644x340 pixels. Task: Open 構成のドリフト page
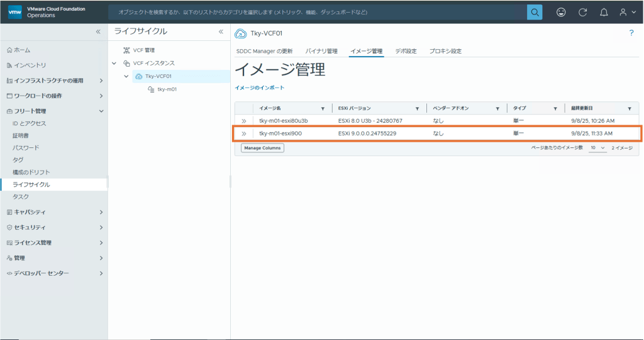(31, 173)
